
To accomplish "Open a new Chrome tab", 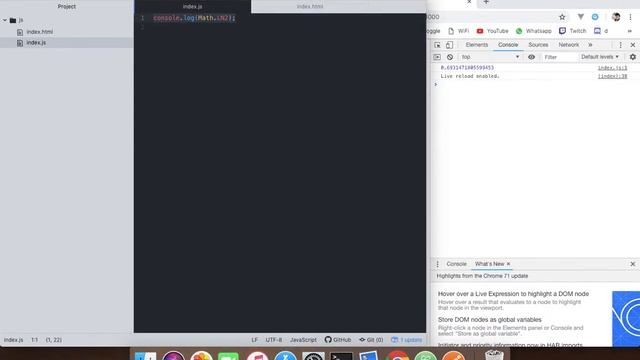I will 486,2.
